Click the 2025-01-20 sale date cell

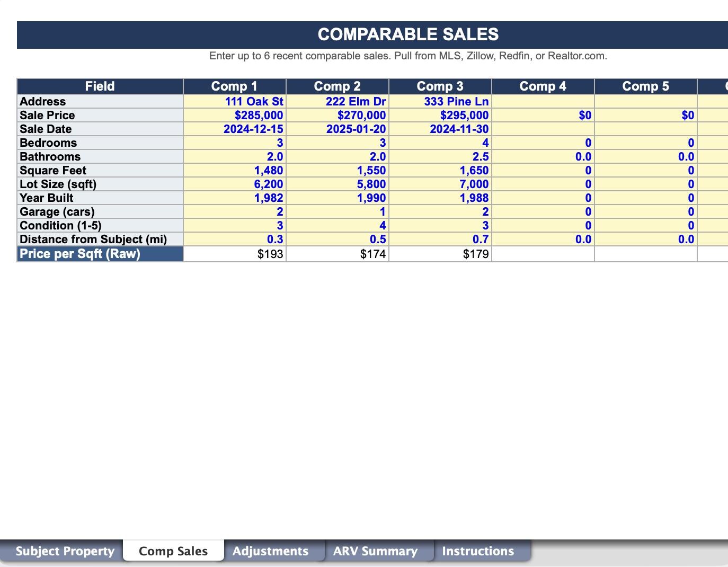point(338,129)
